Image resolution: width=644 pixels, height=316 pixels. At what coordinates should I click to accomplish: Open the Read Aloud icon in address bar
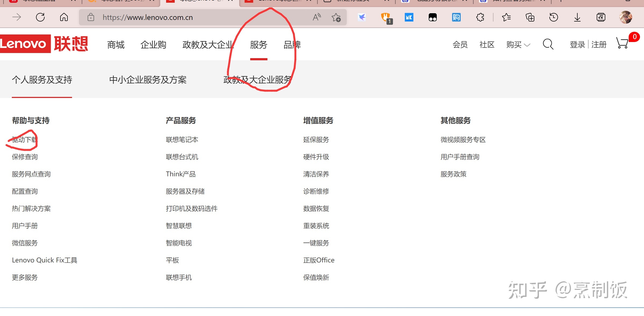coord(317,17)
